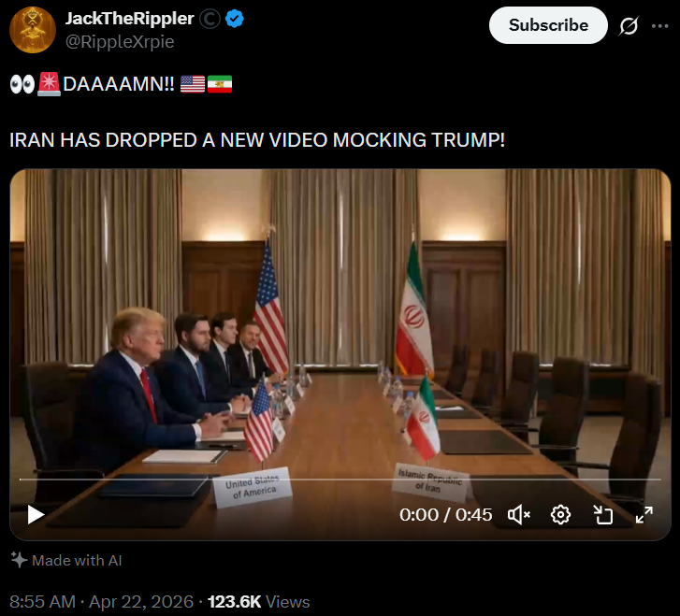Expand video to fullscreen

click(644, 515)
